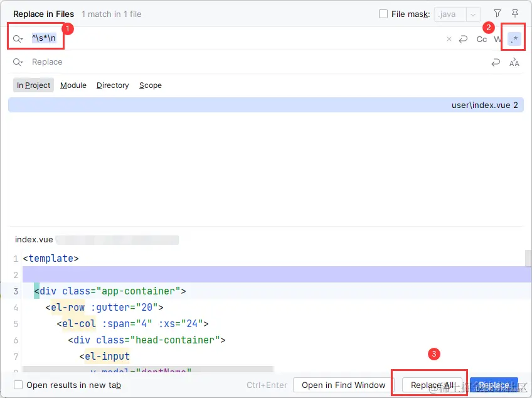This screenshot has height=398, width=532.
Task: Toggle Preserve Case (AA) option
Action: click(514, 63)
